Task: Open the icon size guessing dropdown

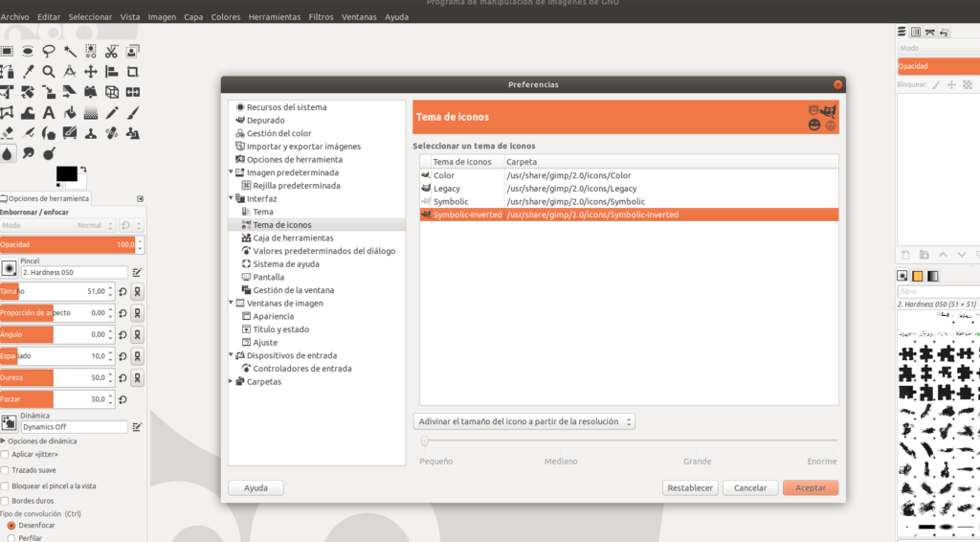Action: (x=523, y=421)
